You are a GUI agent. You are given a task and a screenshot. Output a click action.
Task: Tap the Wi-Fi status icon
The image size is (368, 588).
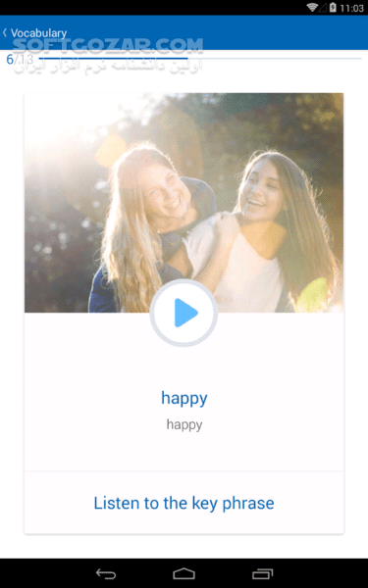click(x=312, y=8)
